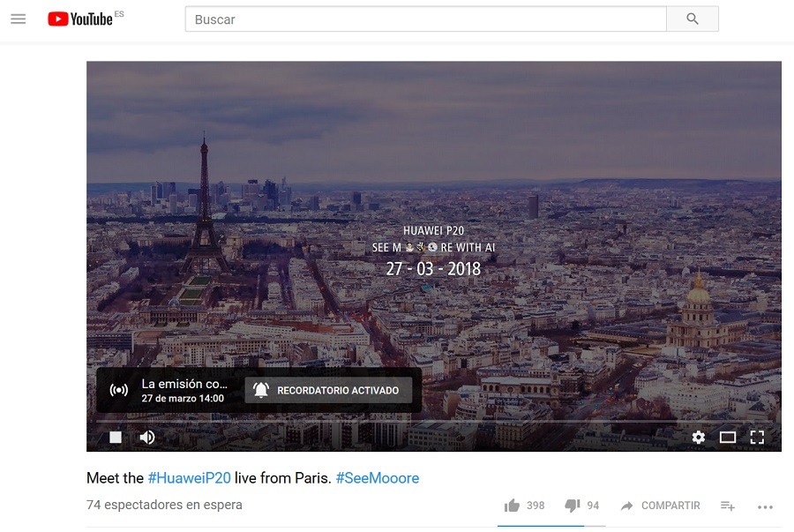Like the video with thumbs up

(x=512, y=506)
